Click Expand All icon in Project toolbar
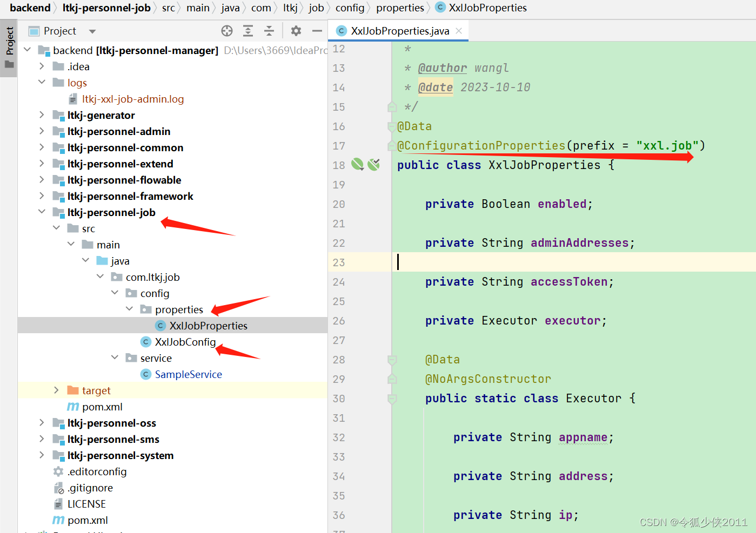The image size is (756, 533). 248,31
